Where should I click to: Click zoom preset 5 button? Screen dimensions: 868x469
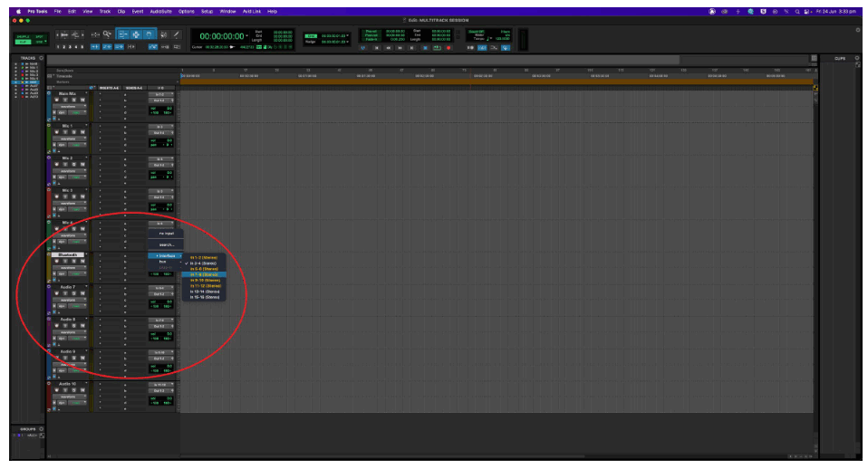[82, 47]
